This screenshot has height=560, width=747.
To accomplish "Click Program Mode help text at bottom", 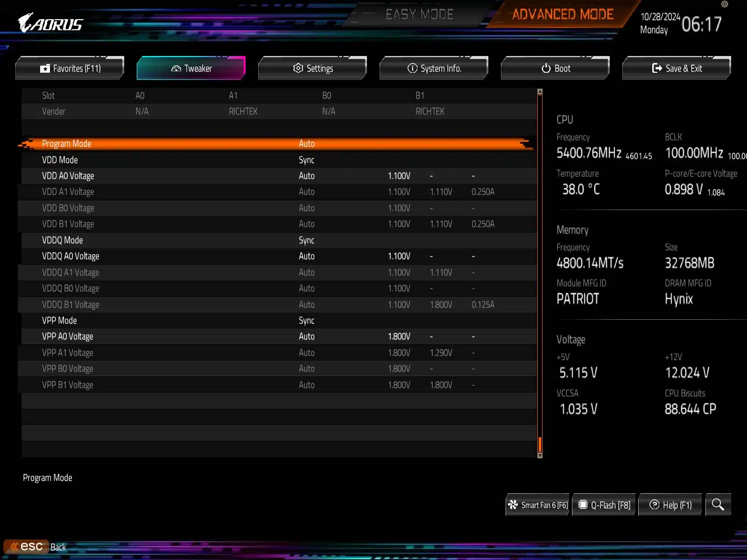I will click(x=48, y=478).
